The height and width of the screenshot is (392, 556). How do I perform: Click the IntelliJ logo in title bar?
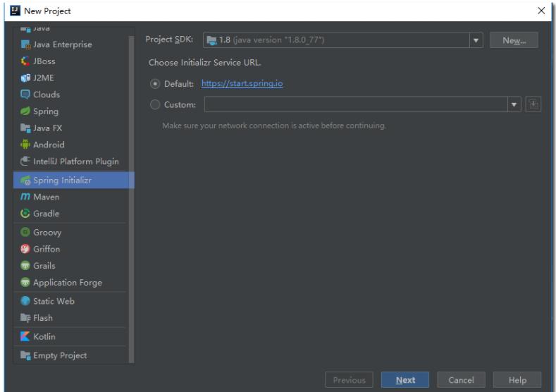click(x=16, y=11)
